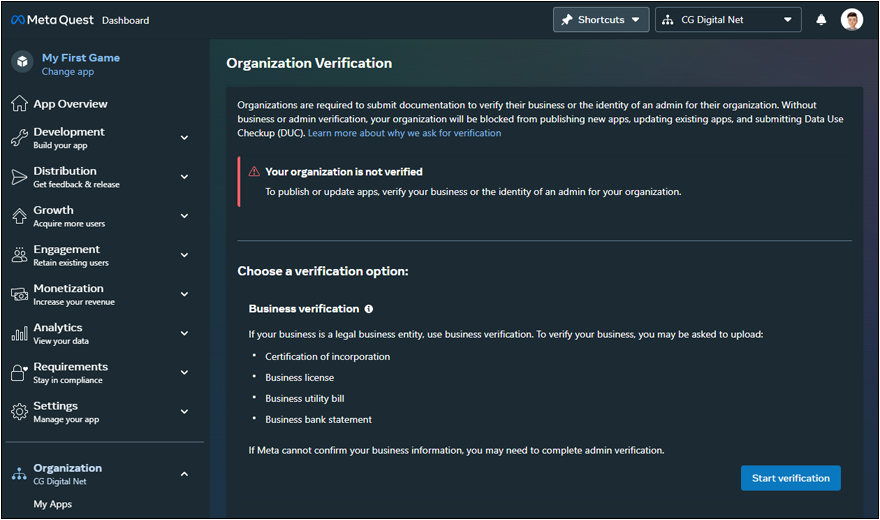
Task: Expand the Development section chevron
Action: (184, 137)
